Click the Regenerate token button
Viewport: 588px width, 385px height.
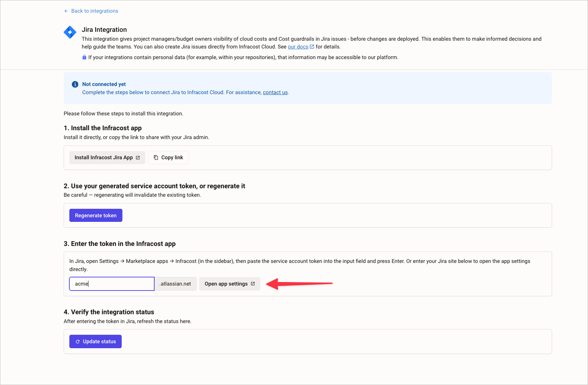96,216
